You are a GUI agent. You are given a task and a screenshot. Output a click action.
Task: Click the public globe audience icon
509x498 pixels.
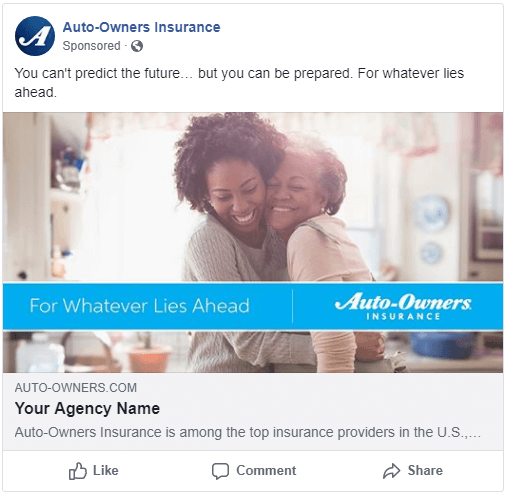pyautogui.click(x=137, y=46)
